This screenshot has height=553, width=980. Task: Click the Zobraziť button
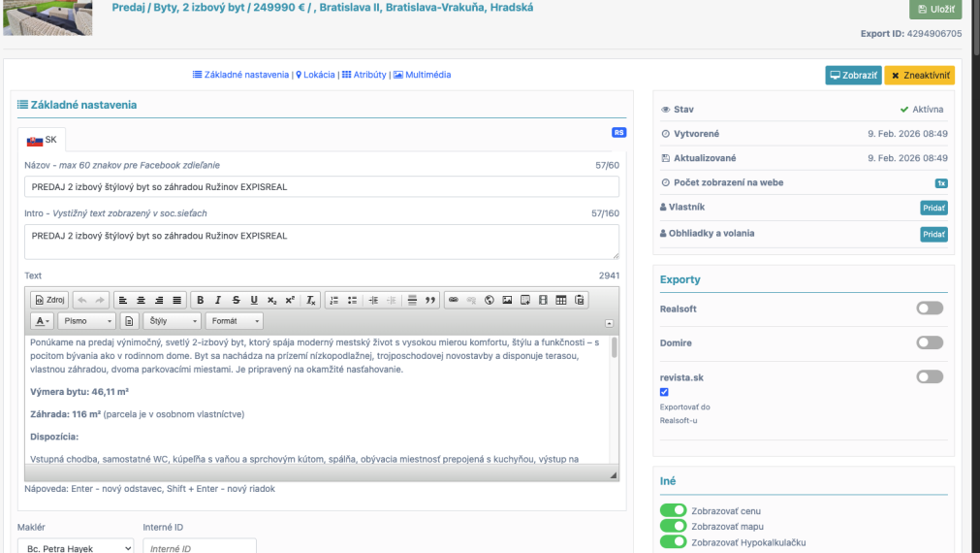[x=853, y=75]
